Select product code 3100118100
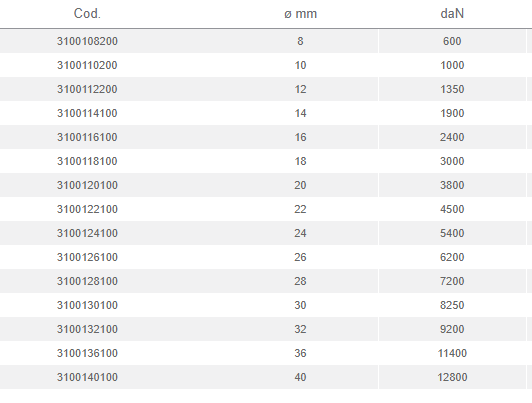Viewport: 532px width, 403px height. [87, 161]
